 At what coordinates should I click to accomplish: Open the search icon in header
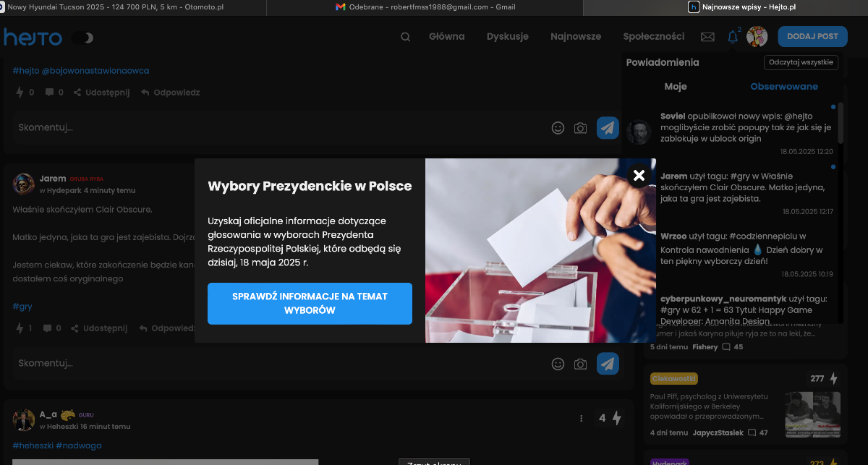pyautogui.click(x=405, y=37)
